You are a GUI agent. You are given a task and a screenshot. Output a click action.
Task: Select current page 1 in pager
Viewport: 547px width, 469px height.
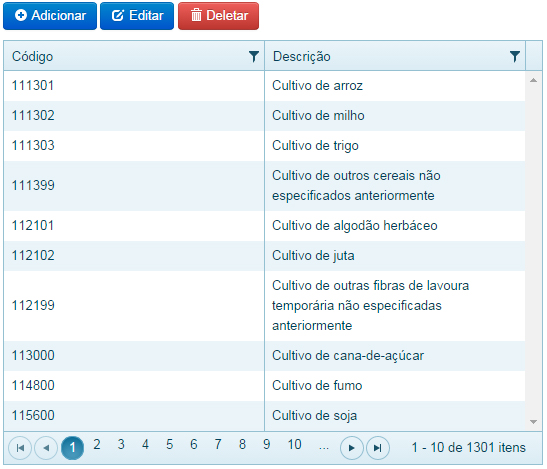pos(73,448)
